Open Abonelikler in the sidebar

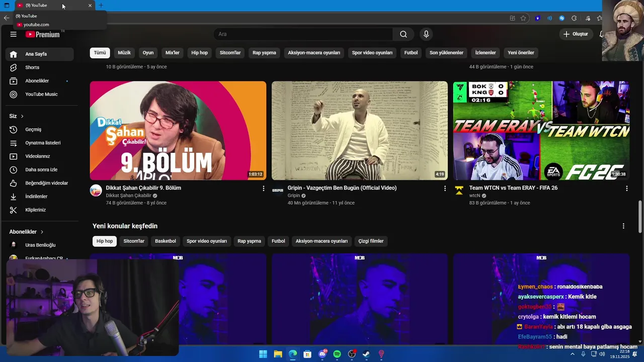[40, 81]
